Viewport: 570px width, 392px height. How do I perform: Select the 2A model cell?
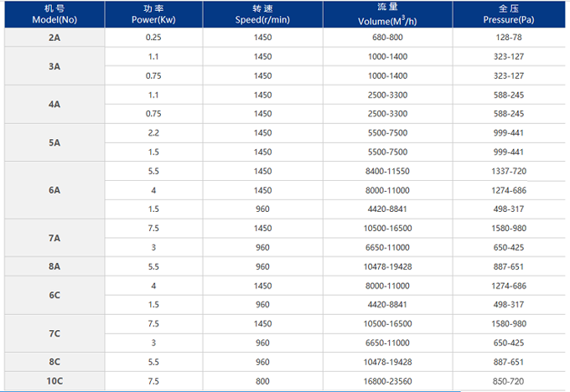[x=54, y=38]
